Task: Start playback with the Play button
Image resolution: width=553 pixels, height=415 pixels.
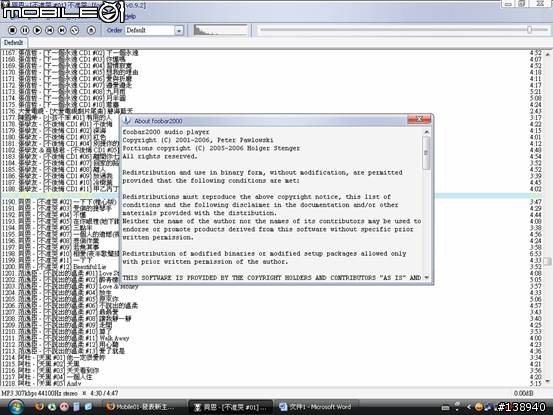Action: (37, 30)
